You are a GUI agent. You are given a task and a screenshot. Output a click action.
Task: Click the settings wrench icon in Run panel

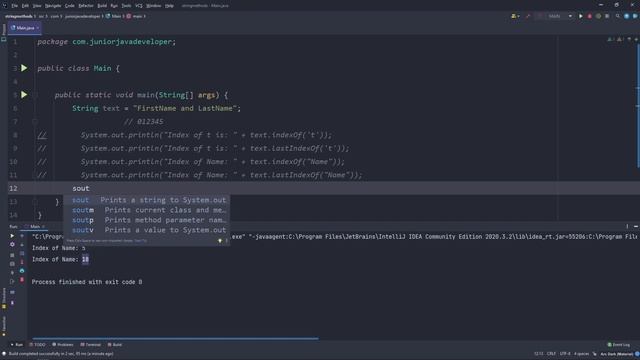tap(12, 244)
